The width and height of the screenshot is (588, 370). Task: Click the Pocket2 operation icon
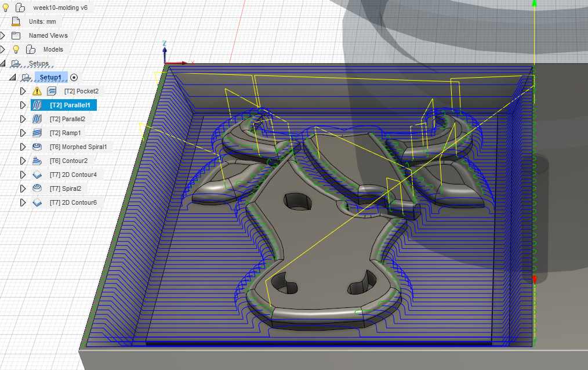52,91
